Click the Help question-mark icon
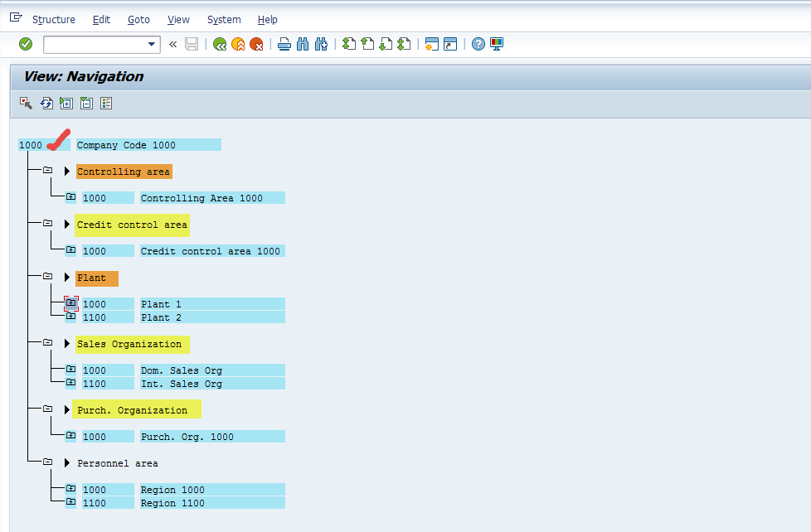The height and width of the screenshot is (532, 811). (478, 44)
